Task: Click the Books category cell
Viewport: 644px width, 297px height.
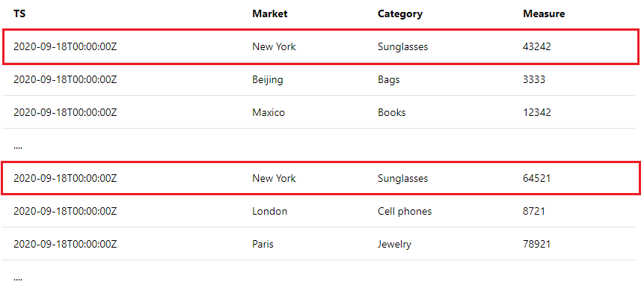Action: tap(392, 112)
